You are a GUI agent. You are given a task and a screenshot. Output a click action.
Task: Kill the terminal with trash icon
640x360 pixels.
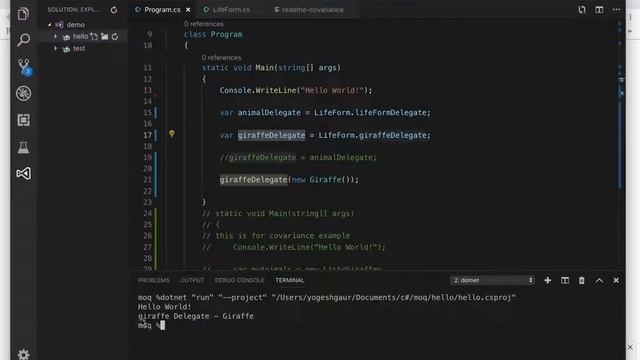coord(582,280)
